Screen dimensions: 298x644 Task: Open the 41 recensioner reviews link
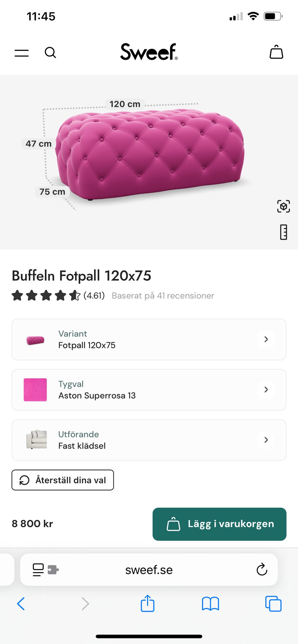pos(163,296)
